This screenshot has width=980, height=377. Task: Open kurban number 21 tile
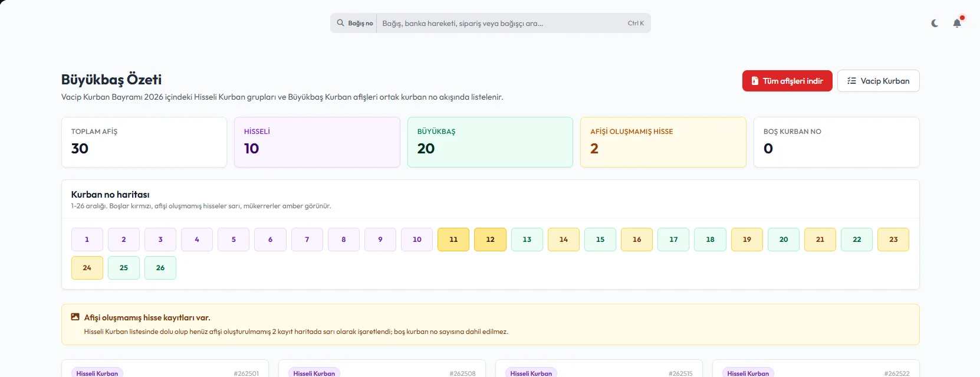point(820,240)
